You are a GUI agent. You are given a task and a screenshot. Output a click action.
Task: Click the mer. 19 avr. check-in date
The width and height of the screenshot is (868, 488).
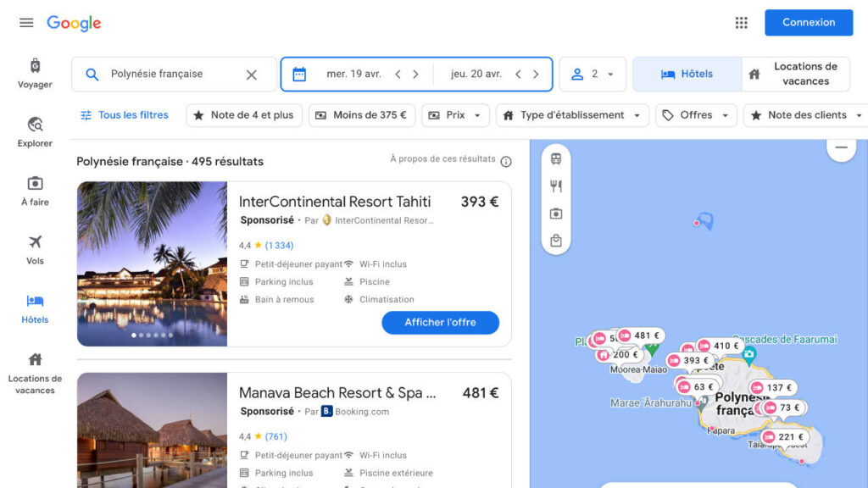click(x=353, y=75)
